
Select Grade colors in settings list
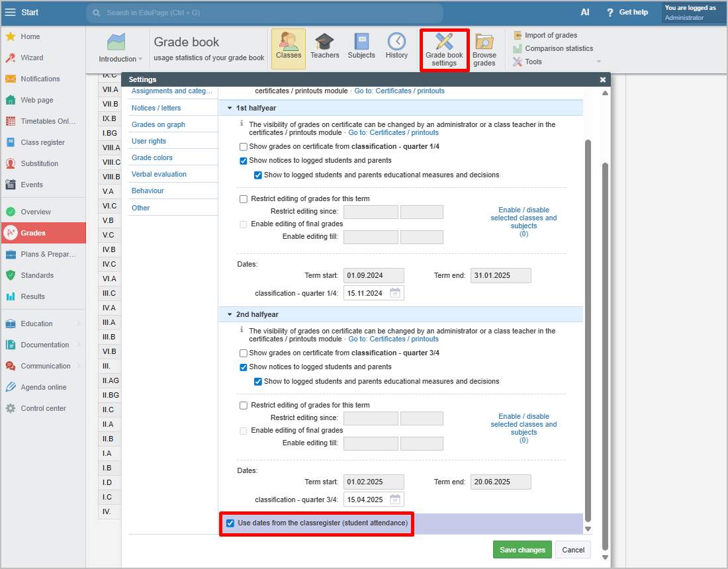pos(152,157)
